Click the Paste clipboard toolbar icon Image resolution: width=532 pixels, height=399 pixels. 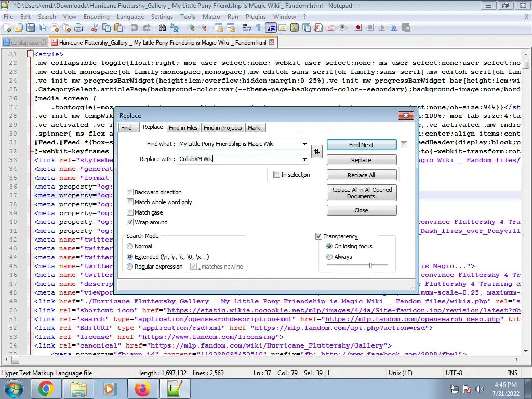118,28
